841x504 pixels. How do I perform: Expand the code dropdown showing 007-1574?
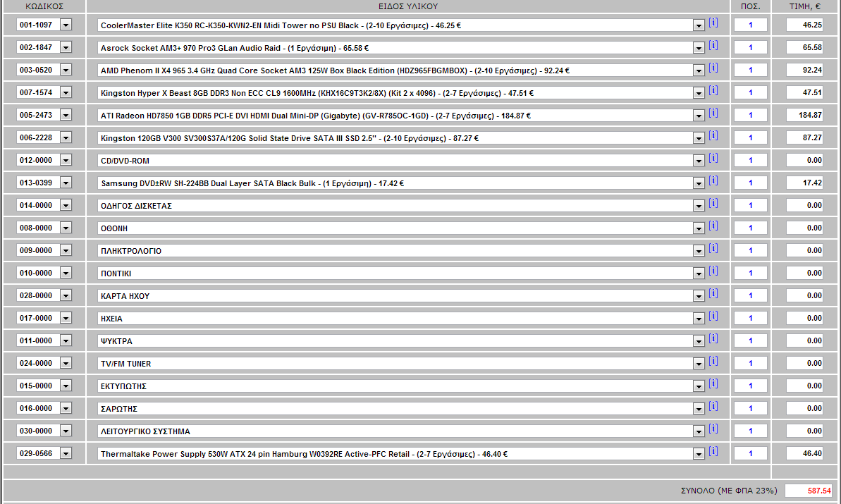(x=66, y=93)
